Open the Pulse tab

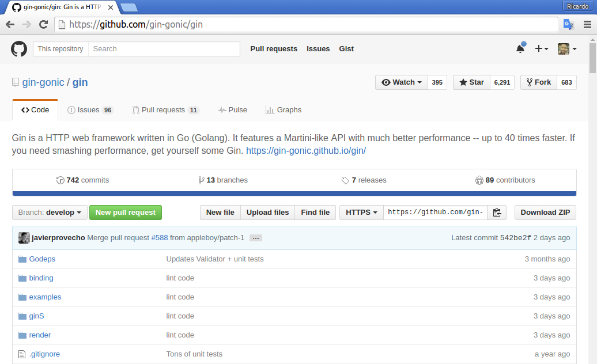233,110
